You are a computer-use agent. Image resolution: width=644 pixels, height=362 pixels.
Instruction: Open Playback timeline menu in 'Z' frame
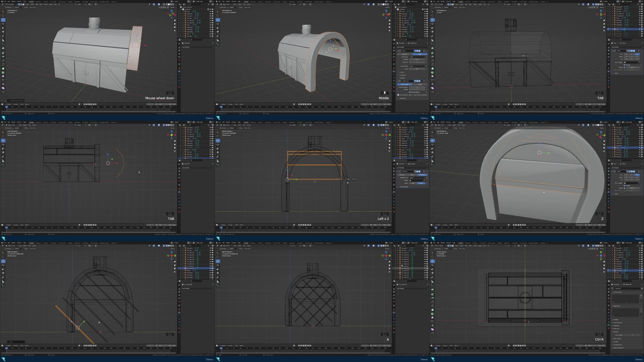[438, 225]
